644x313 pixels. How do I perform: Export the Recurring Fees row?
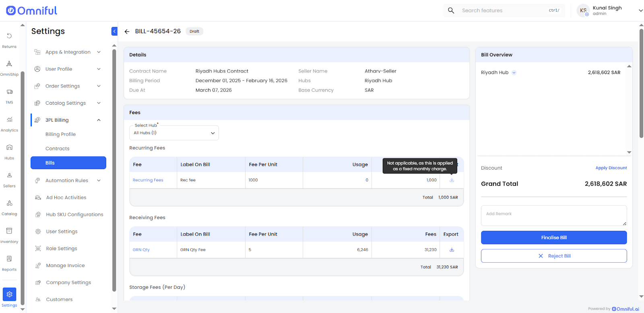[452, 180]
